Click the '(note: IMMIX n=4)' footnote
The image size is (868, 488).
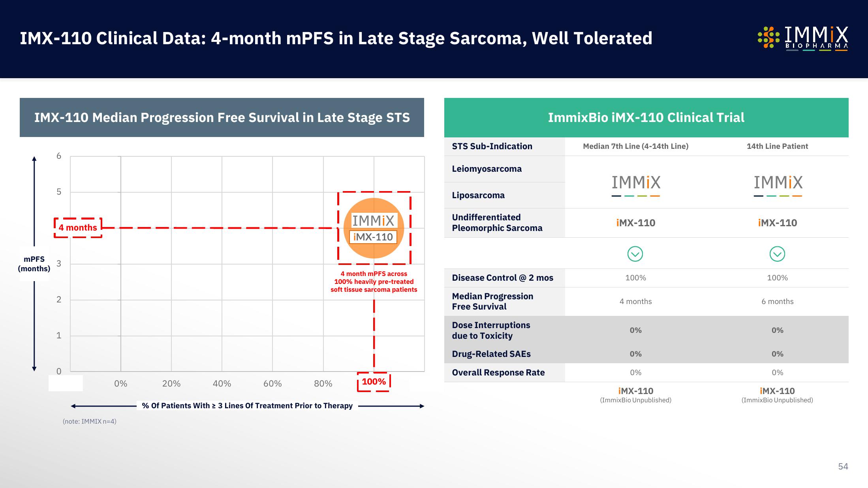tap(89, 421)
